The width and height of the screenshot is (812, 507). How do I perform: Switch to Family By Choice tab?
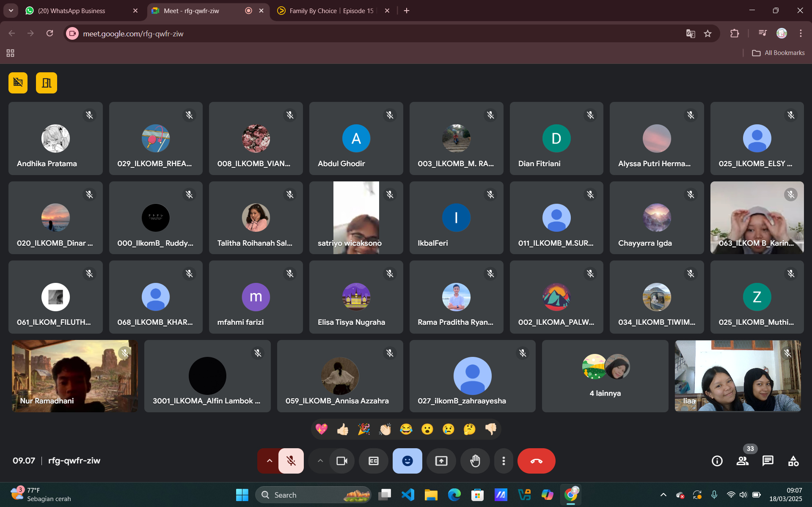point(331,11)
